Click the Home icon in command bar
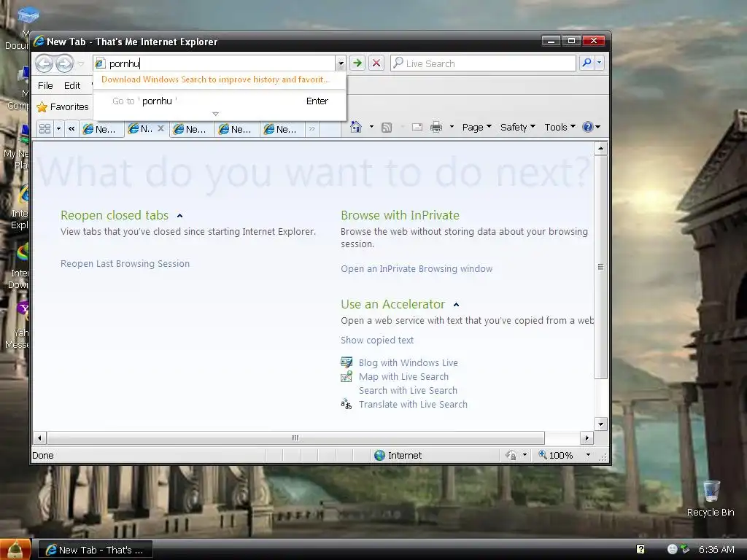The width and height of the screenshot is (747, 560). [356, 127]
